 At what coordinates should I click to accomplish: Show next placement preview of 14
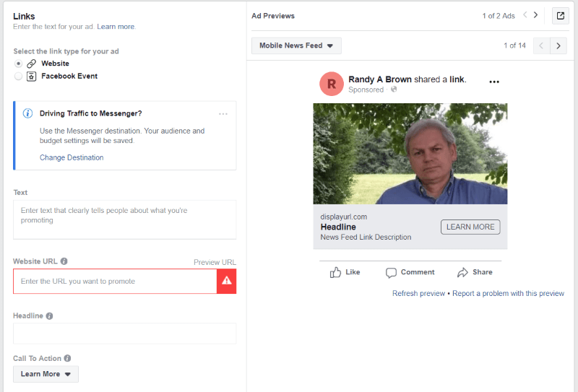[558, 45]
